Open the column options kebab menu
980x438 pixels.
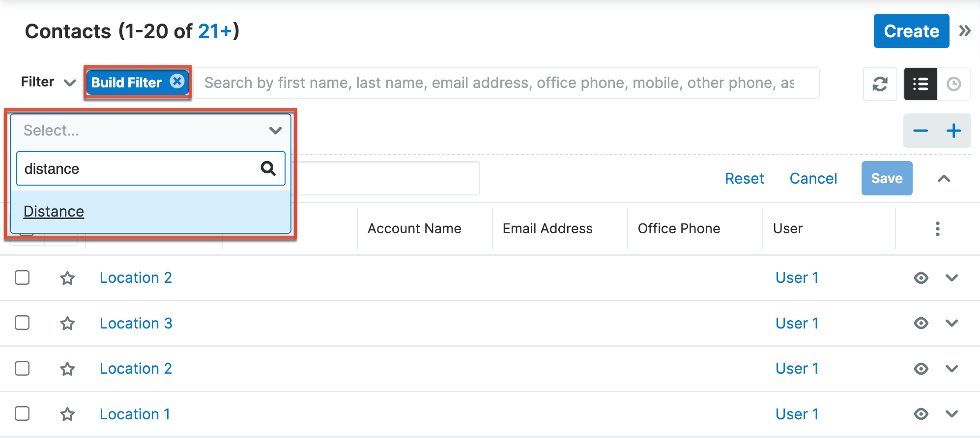click(937, 229)
